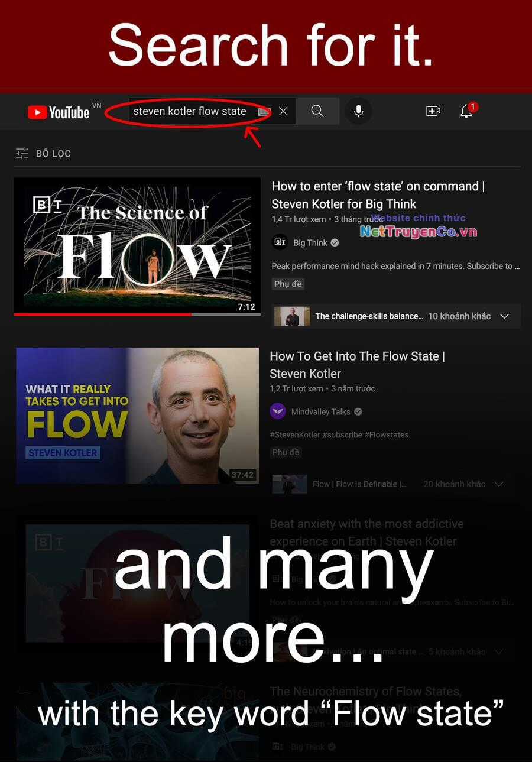Click Big Think channel name link

point(310,243)
